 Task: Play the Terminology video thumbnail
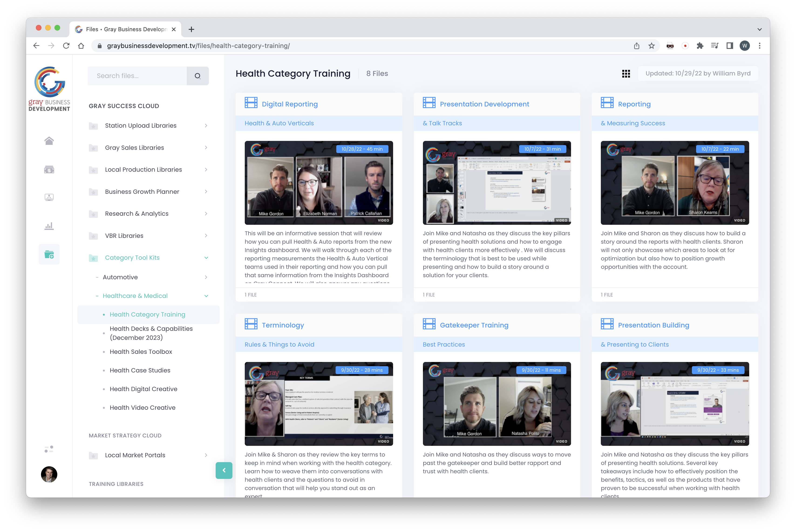(318, 404)
